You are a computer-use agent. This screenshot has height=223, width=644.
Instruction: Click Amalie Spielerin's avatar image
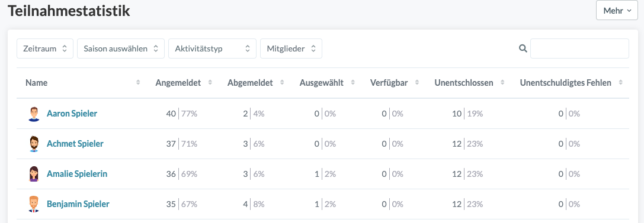34,174
